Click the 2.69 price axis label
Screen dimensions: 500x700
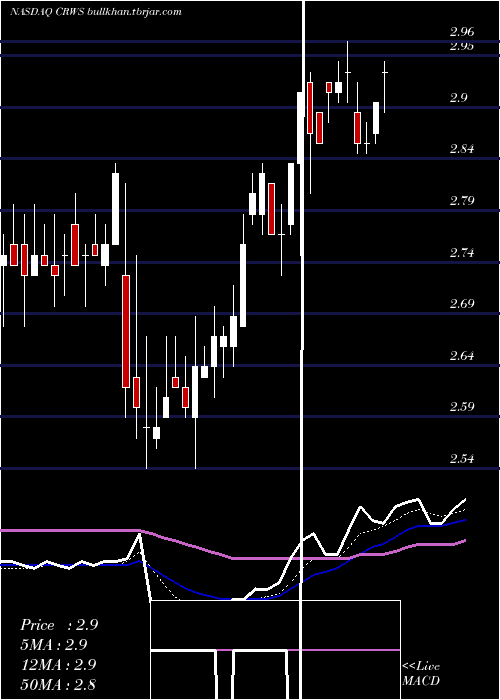point(462,304)
